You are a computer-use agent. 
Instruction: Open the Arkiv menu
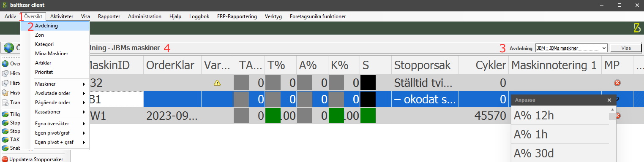pos(10,16)
